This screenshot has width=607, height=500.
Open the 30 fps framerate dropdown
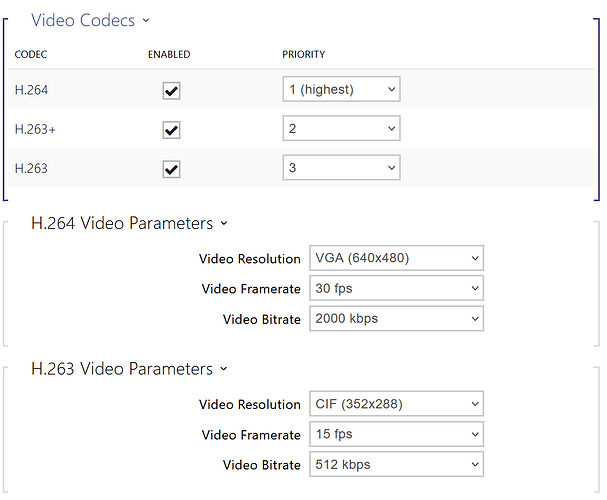pyautogui.click(x=396, y=289)
